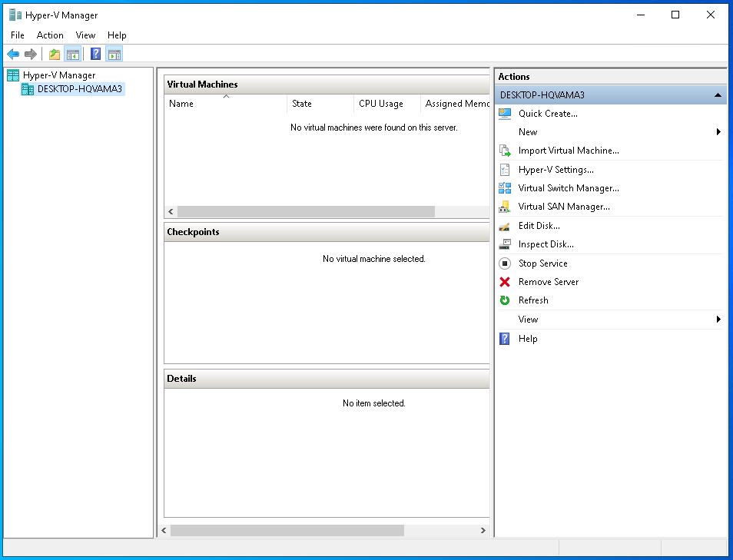Click the Actions pane title

tap(514, 77)
